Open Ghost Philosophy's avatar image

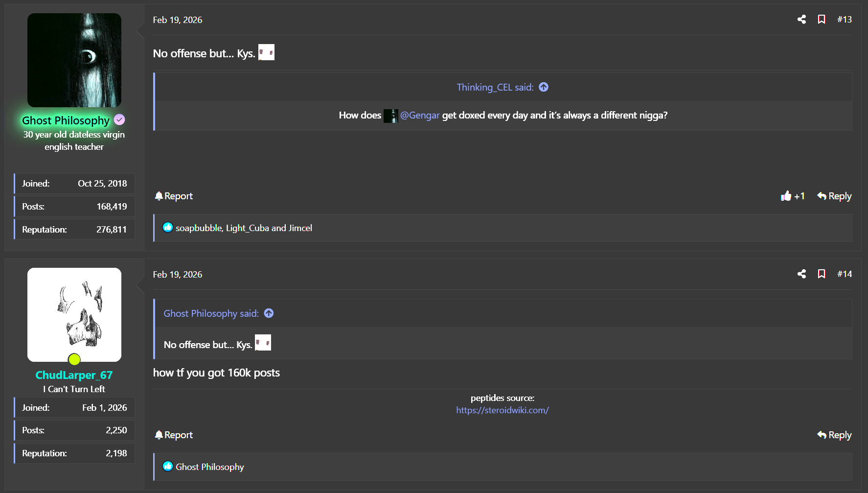[74, 60]
